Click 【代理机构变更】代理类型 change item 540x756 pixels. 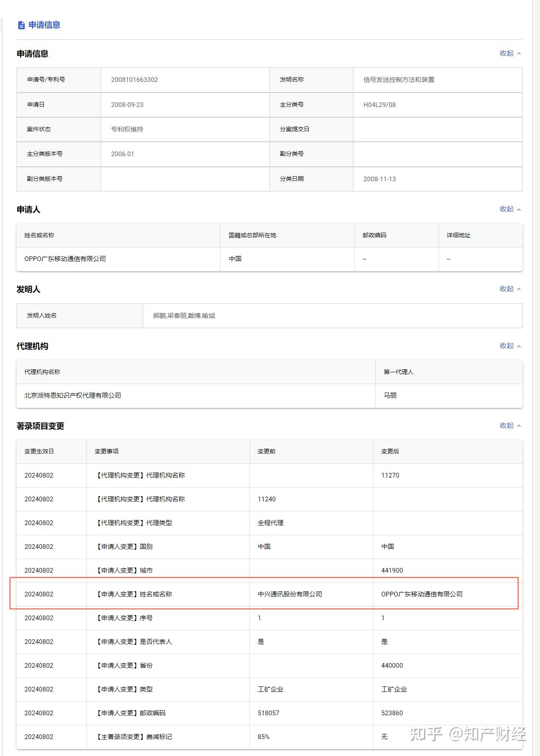point(133,523)
